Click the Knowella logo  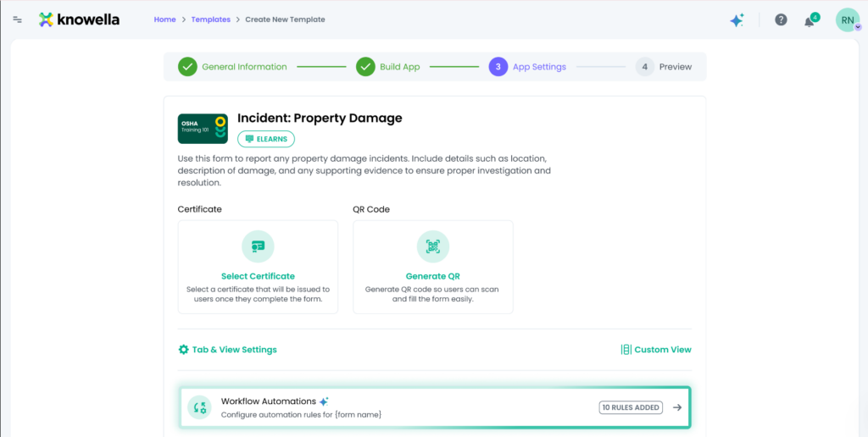point(79,19)
